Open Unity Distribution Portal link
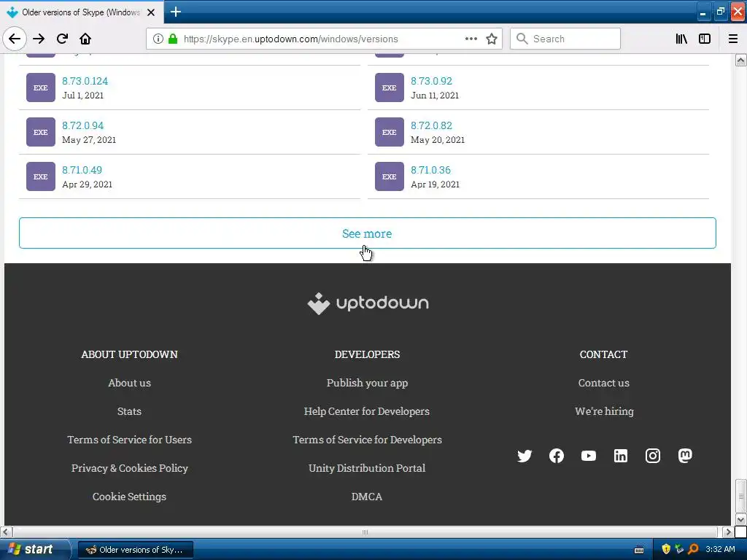The width and height of the screenshot is (747, 560). (367, 468)
